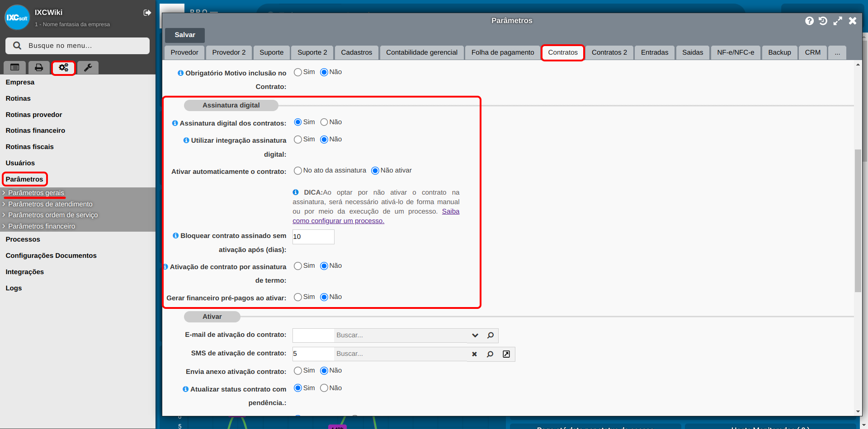
Task: Switch to Folha de pagamento tab
Action: 503,52
